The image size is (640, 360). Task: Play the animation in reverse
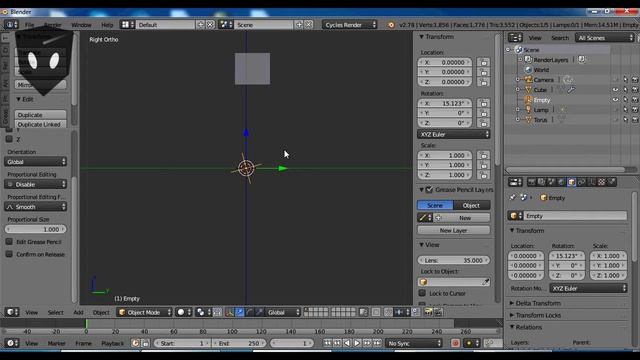click(347, 343)
